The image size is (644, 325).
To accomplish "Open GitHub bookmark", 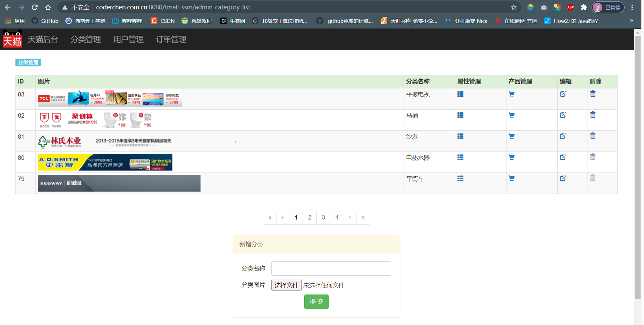I will pos(45,21).
